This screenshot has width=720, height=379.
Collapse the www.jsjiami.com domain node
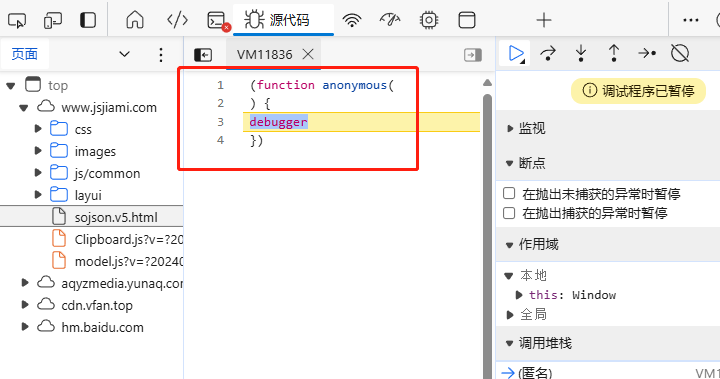coord(24,108)
